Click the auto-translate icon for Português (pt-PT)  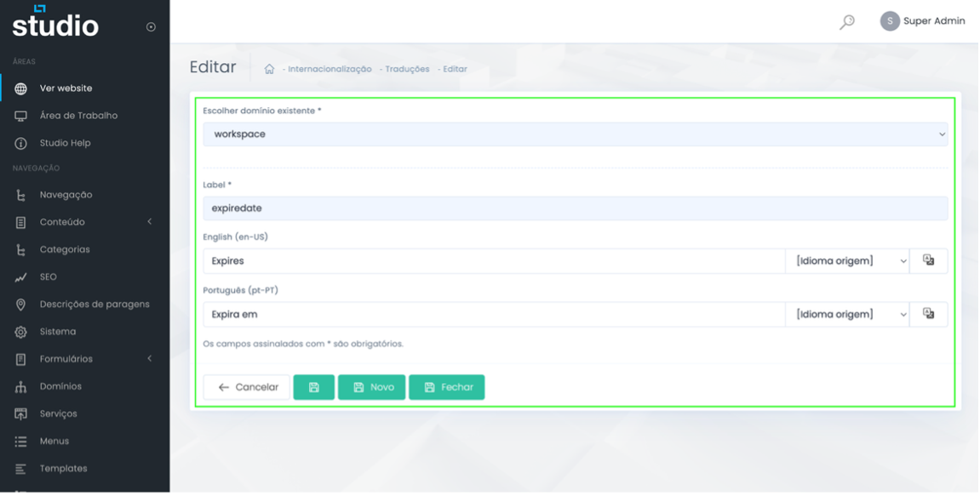[x=928, y=314]
